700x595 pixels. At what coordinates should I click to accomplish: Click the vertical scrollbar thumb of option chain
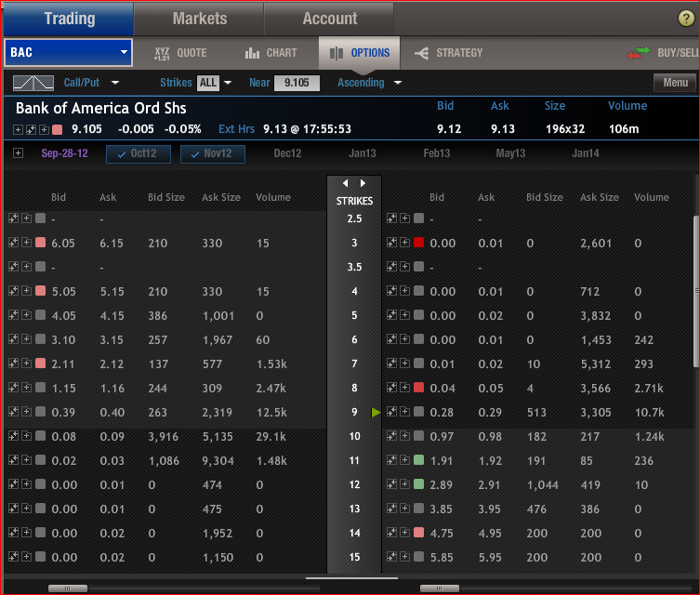tap(696, 291)
